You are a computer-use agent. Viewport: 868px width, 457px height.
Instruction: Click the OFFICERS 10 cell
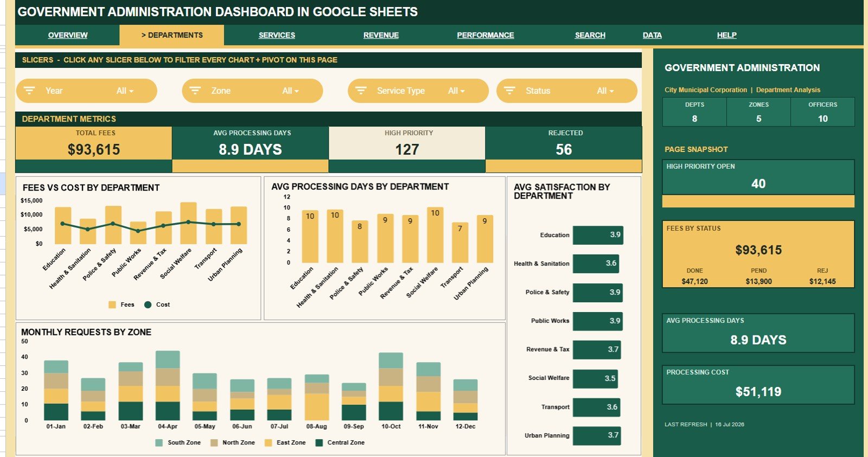coord(822,112)
